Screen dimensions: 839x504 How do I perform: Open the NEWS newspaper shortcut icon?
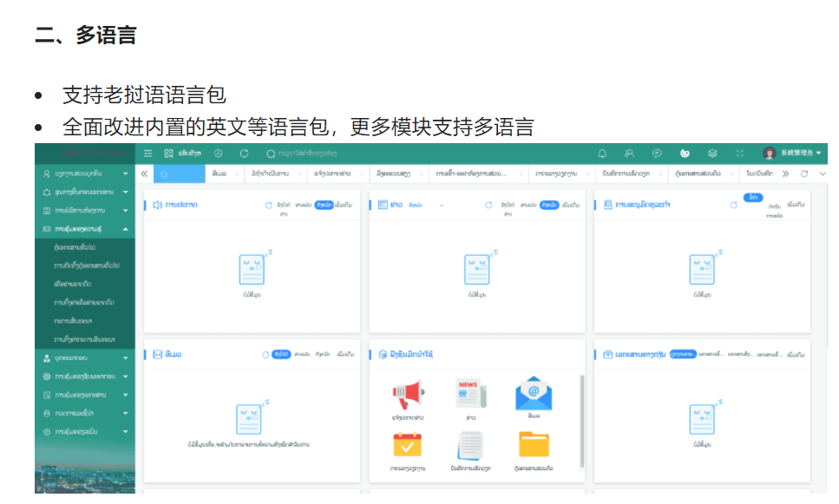point(470,394)
